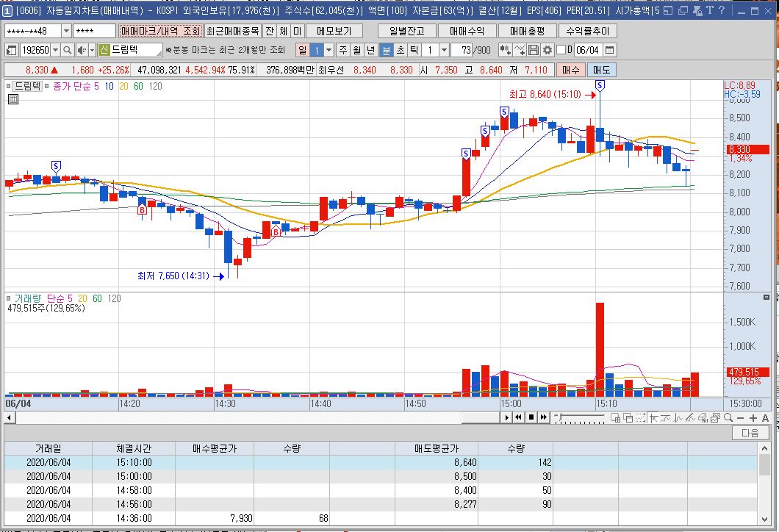Click the A font-size icon in the chart toolbar
The height and width of the screenshot is (532, 779).
766,418
